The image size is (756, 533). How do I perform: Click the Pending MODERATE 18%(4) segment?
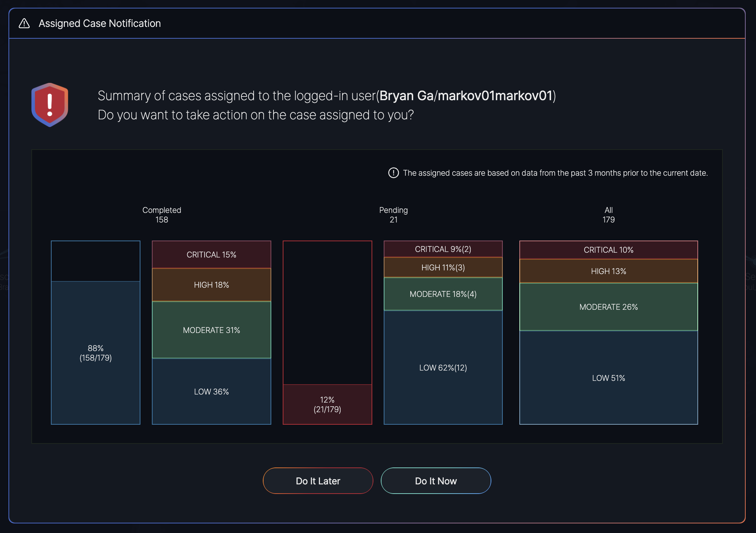443,294
